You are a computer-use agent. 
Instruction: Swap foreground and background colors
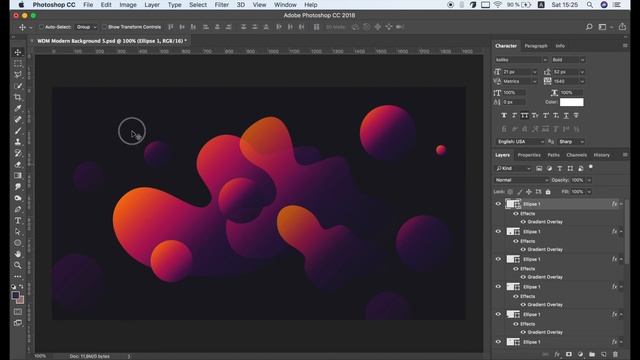21,287
